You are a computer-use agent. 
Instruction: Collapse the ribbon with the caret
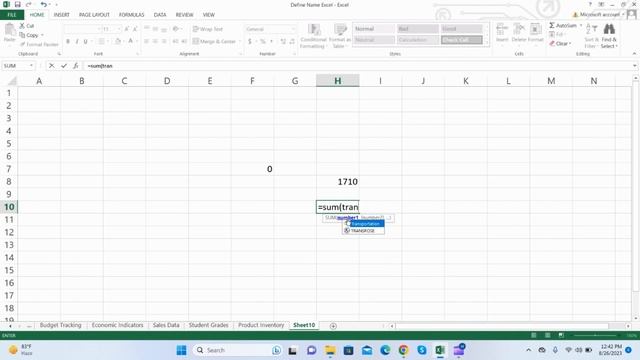pos(634,54)
